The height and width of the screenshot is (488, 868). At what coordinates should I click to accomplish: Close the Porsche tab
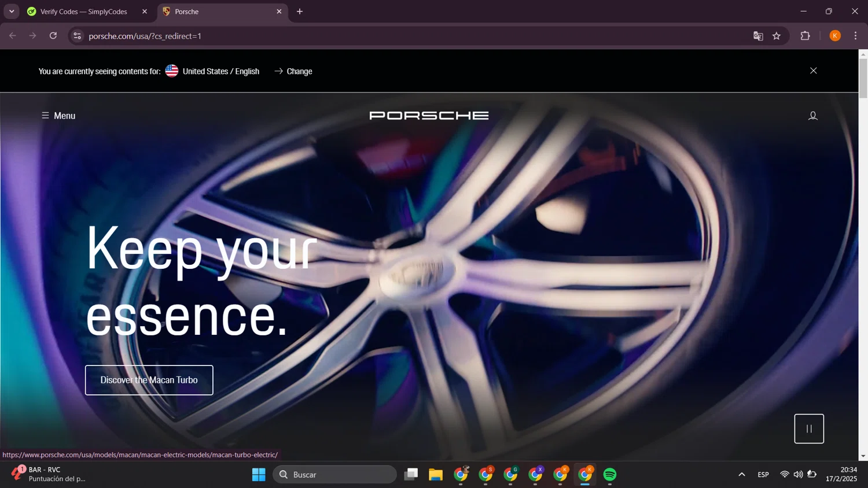279,12
